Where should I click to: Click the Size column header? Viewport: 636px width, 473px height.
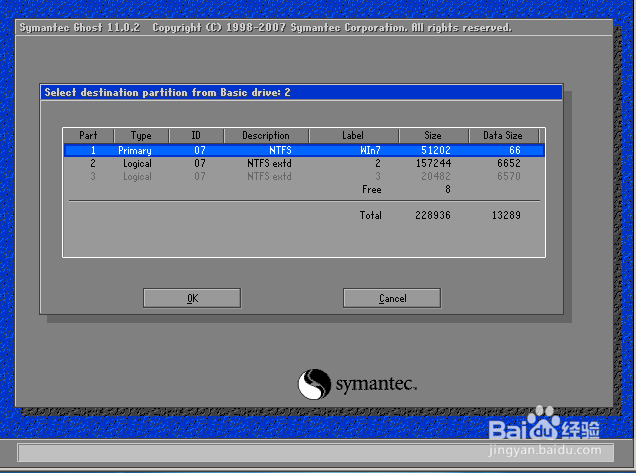pyautogui.click(x=433, y=135)
